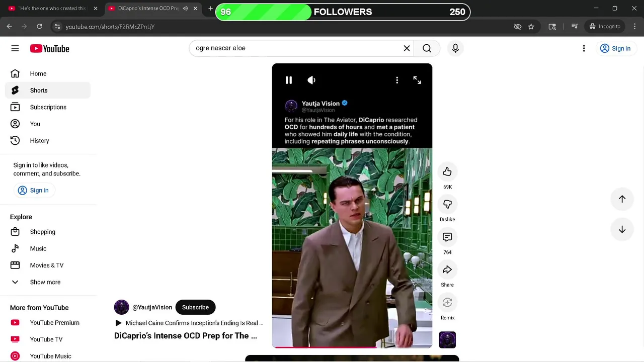
Task: Open the sound thumbnail below Remix
Action: point(447,340)
